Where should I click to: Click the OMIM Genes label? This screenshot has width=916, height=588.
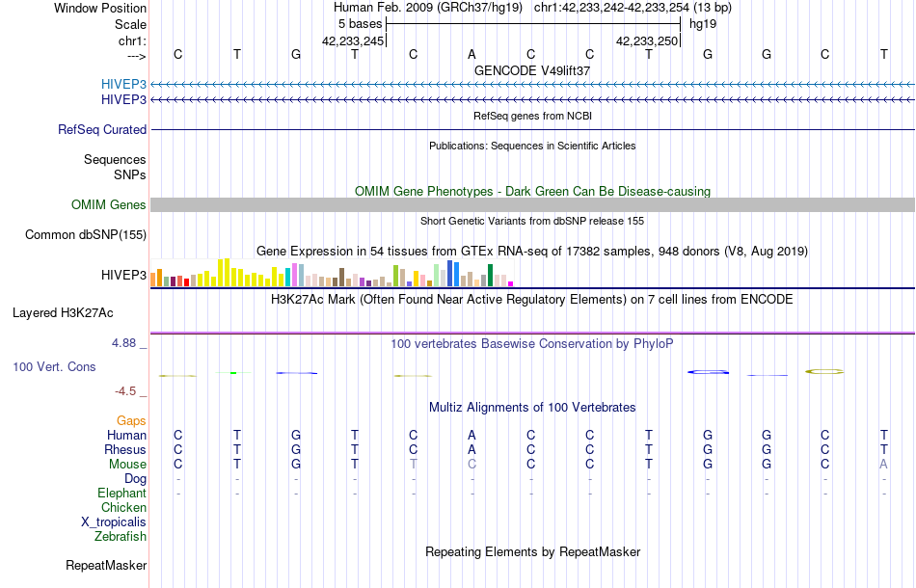click(x=109, y=205)
